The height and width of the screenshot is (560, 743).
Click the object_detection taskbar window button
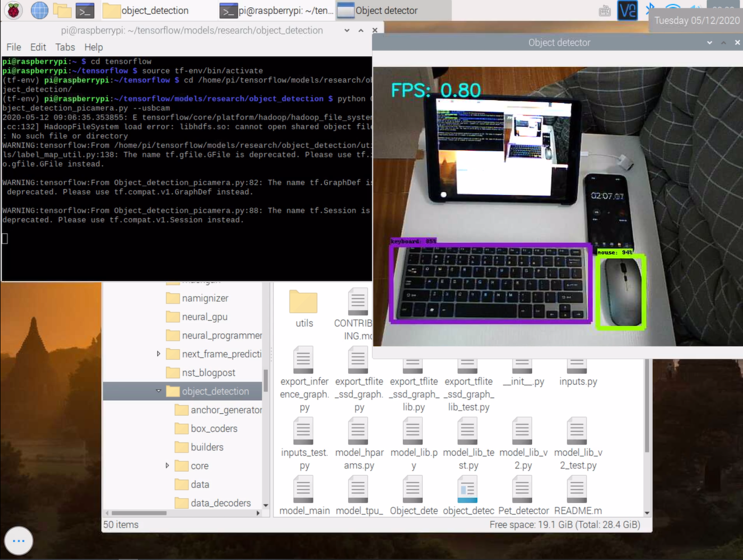pyautogui.click(x=154, y=11)
